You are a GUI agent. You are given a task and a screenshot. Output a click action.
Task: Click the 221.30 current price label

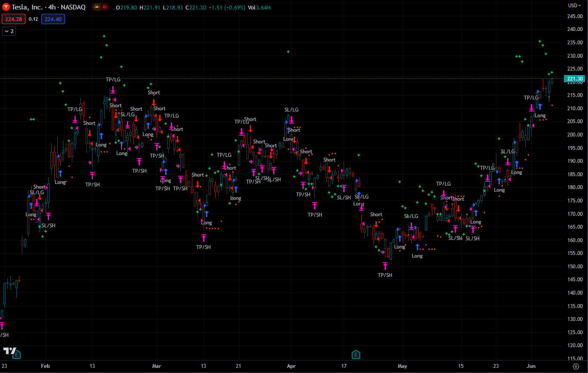point(575,79)
